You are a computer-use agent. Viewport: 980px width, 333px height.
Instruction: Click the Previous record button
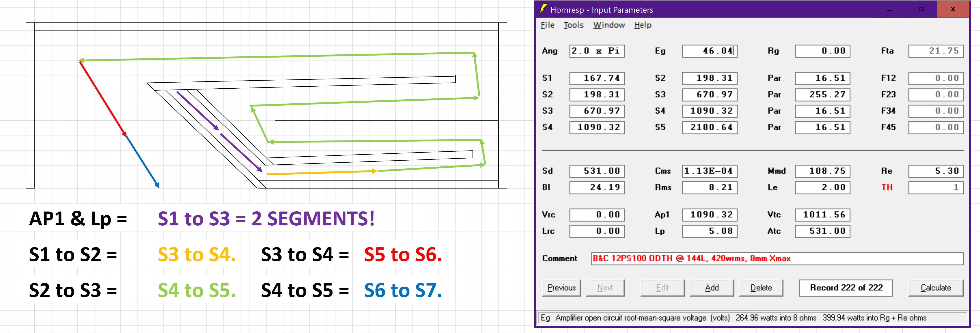tap(562, 288)
